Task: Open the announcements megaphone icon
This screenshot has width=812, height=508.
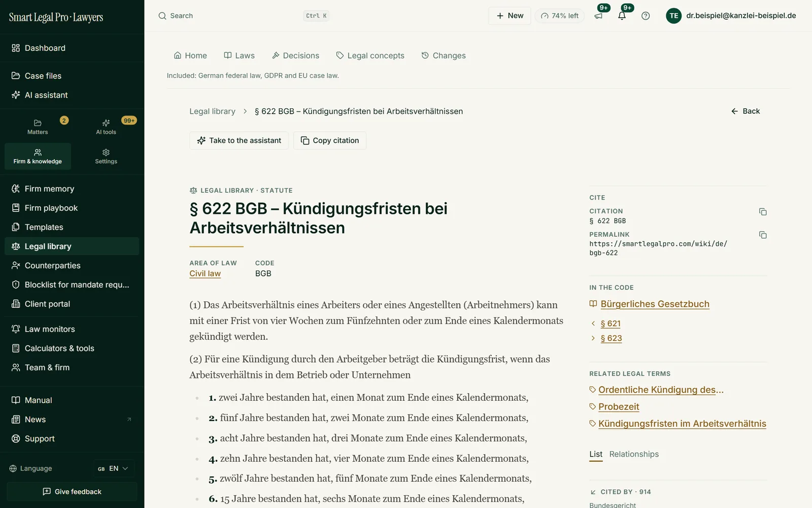Action: (599, 16)
